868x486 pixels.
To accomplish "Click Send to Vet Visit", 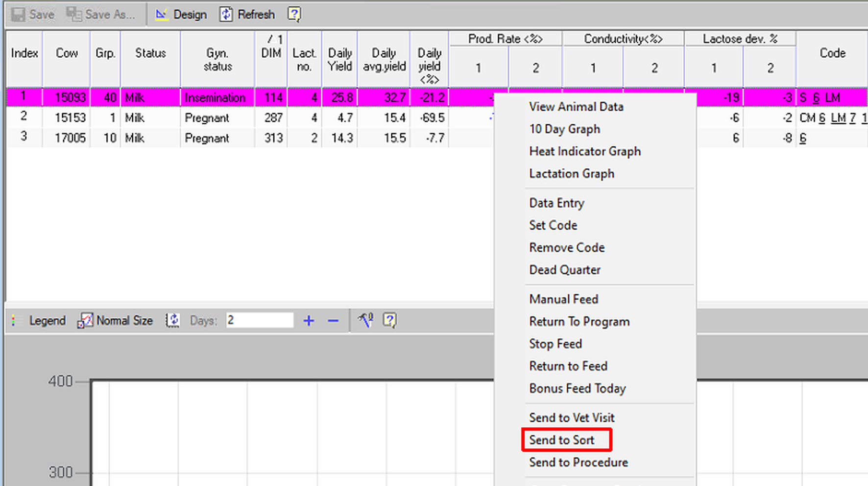I will pos(572,417).
